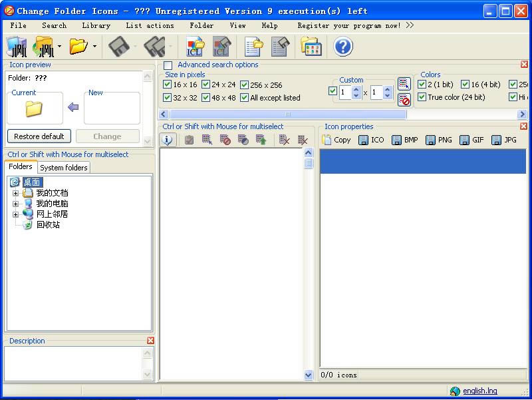Save icon as BMP format
This screenshot has width=532, height=400.
coord(405,140)
